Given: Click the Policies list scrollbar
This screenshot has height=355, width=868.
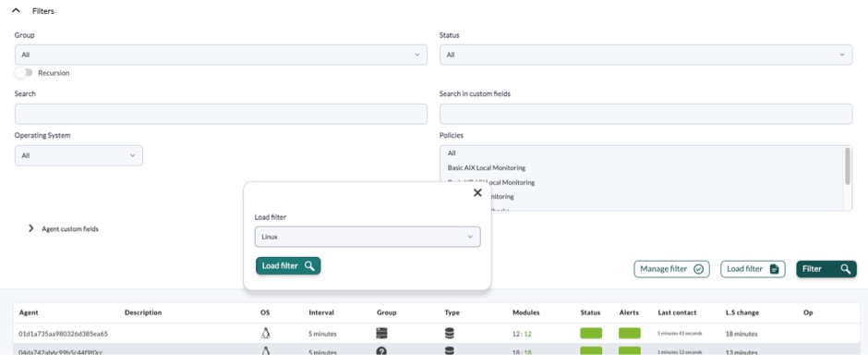Looking at the screenshot, I should (x=848, y=166).
